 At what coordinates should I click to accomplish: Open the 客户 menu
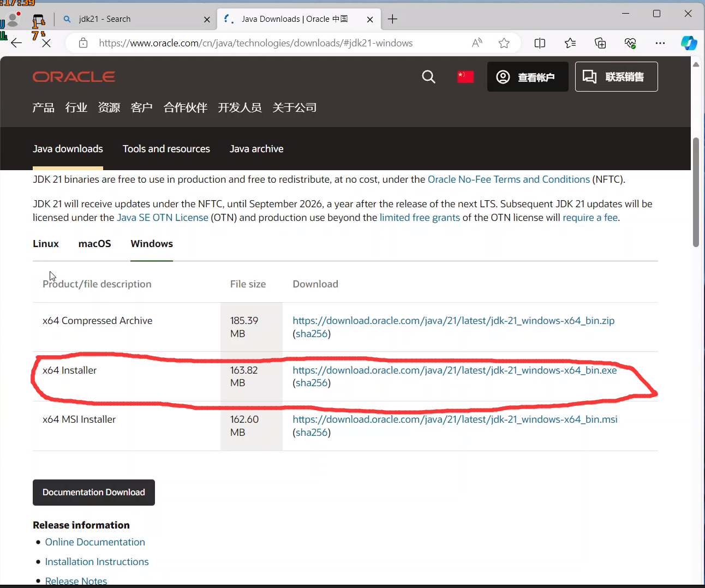[x=142, y=107]
